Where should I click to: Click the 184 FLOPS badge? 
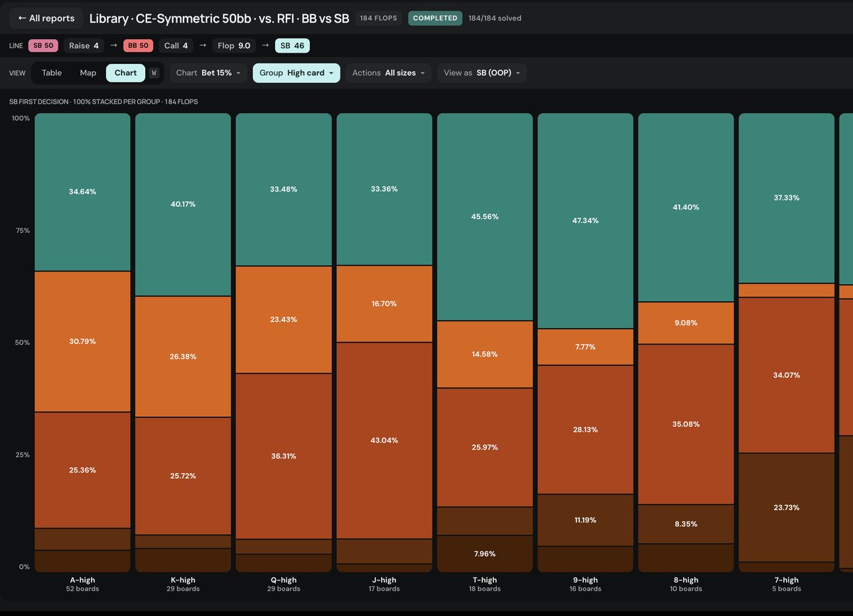coord(378,18)
